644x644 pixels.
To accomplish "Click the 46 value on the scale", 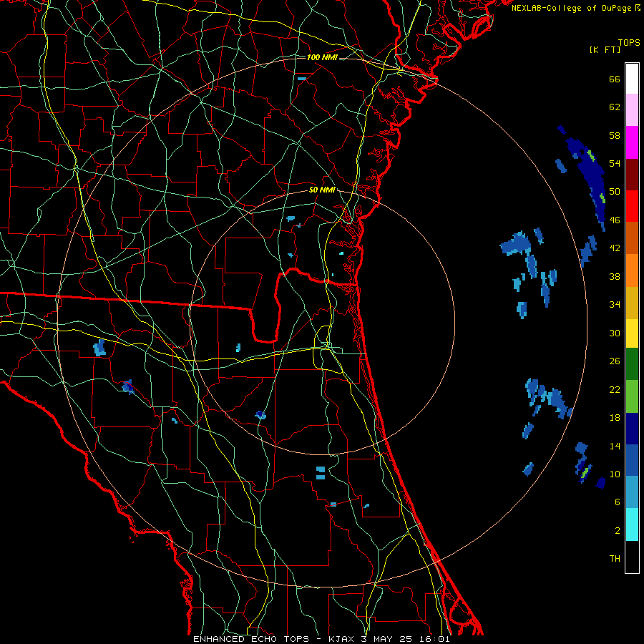I will click(x=615, y=220).
